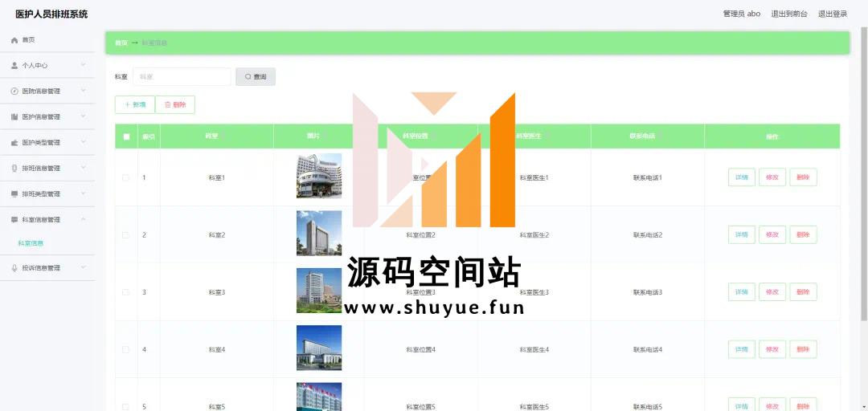
Task: Check the checkbox for row 科室3
Action: pyautogui.click(x=125, y=292)
